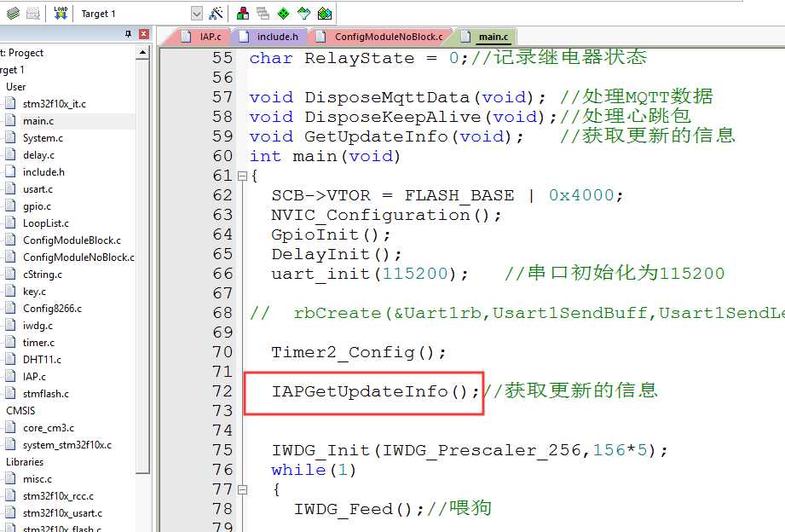Close the Project panel with red X
The height and width of the screenshot is (532, 785).
(144, 34)
